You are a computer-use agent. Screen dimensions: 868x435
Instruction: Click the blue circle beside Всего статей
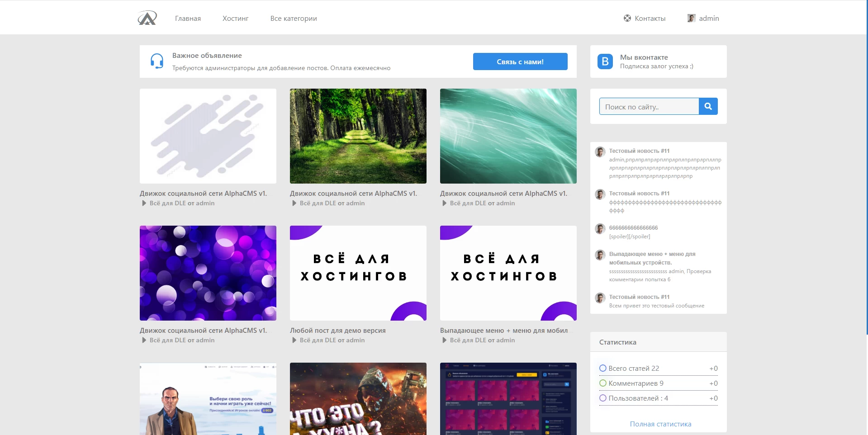[x=603, y=368]
